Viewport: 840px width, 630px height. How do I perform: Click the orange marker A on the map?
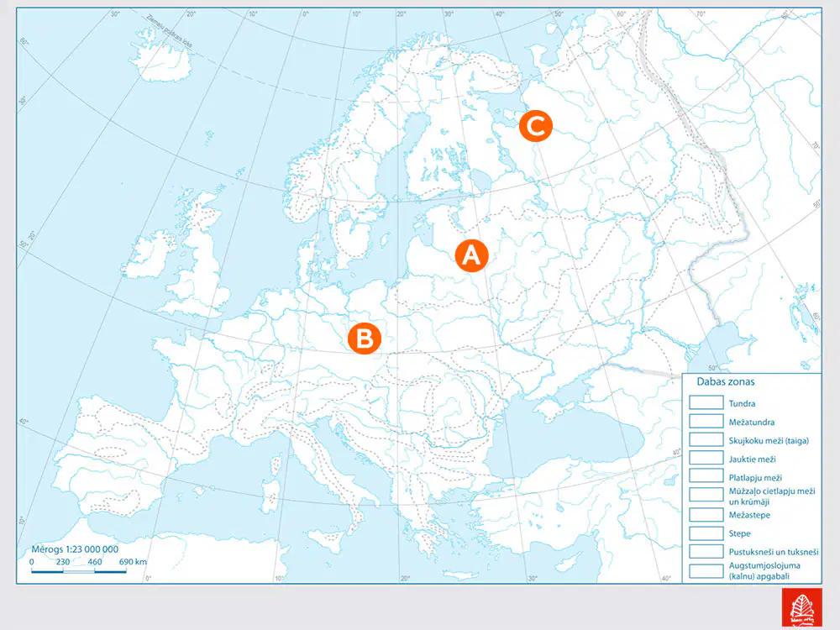coord(471,255)
